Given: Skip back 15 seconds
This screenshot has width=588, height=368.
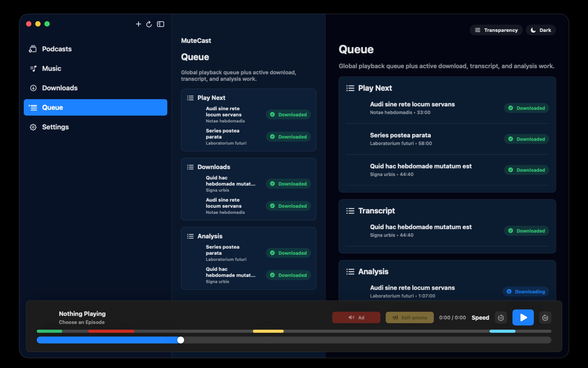Looking at the screenshot, I should [x=501, y=317].
